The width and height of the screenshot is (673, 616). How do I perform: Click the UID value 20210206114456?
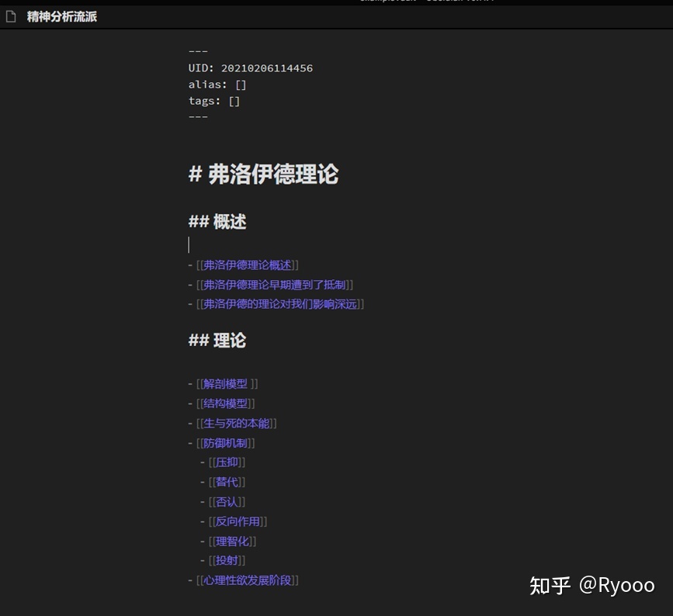[267, 68]
